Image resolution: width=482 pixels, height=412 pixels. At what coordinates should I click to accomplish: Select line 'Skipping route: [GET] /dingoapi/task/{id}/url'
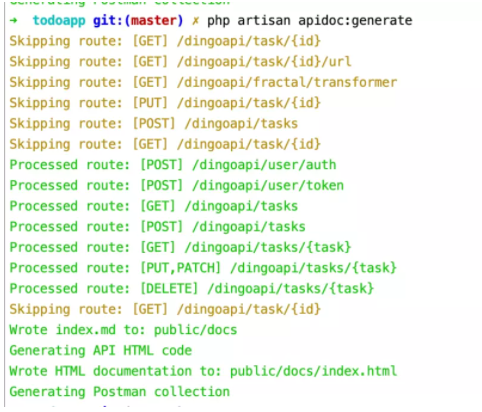point(180,62)
